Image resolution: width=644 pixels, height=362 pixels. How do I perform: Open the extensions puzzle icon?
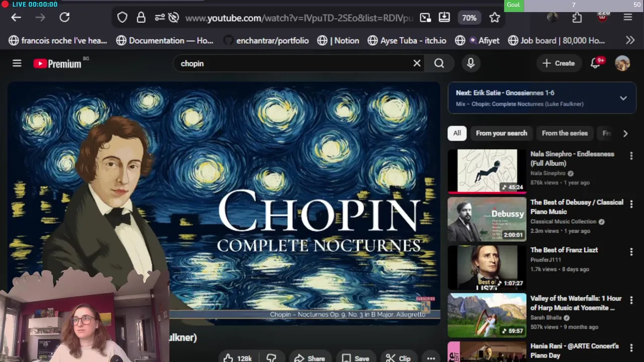[577, 18]
